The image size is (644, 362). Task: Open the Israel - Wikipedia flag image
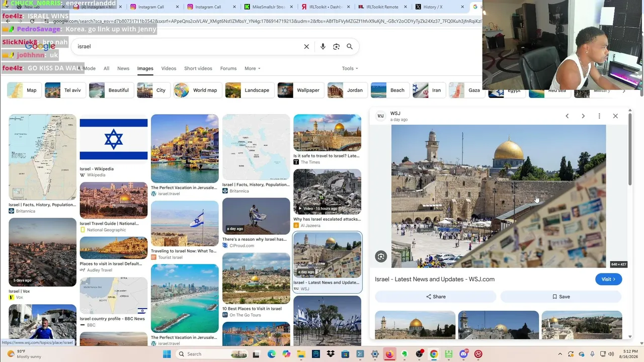pyautogui.click(x=114, y=139)
